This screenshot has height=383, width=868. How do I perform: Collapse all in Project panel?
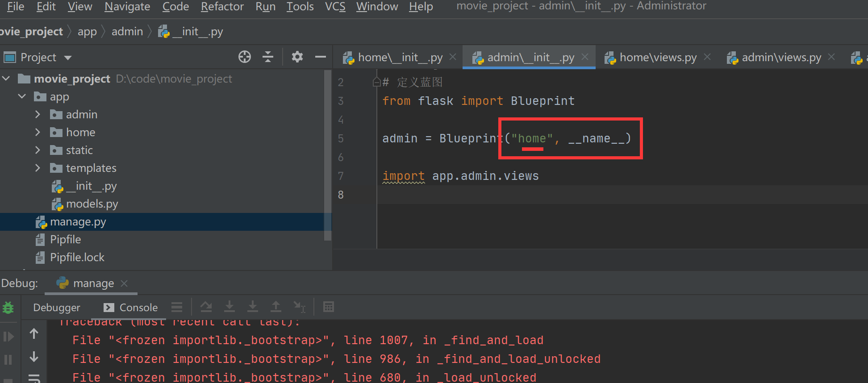point(268,57)
